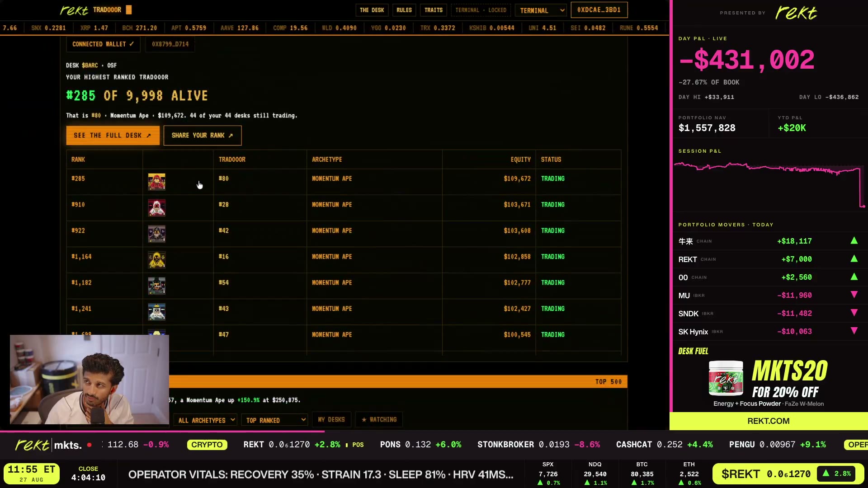Screen dimensions: 868x488
Task: Open wallet address 0XDCAE_3BD1 button
Action: click(599, 10)
